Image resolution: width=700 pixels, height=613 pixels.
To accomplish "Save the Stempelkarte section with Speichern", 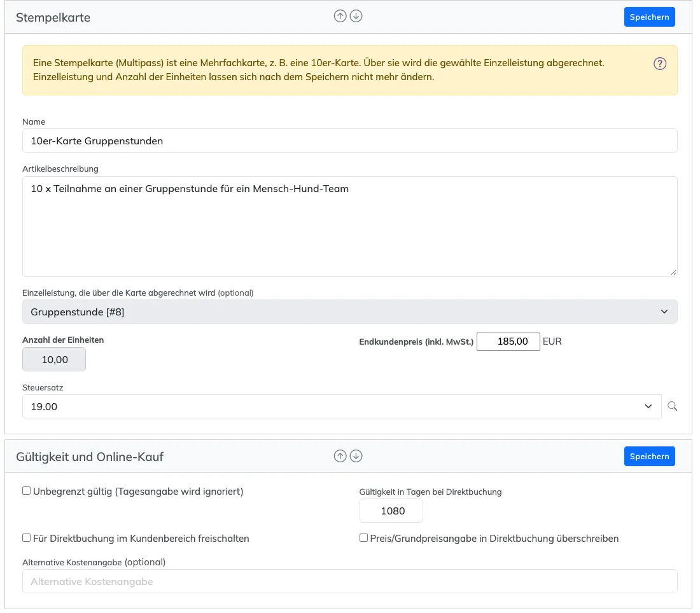I will pos(649,17).
